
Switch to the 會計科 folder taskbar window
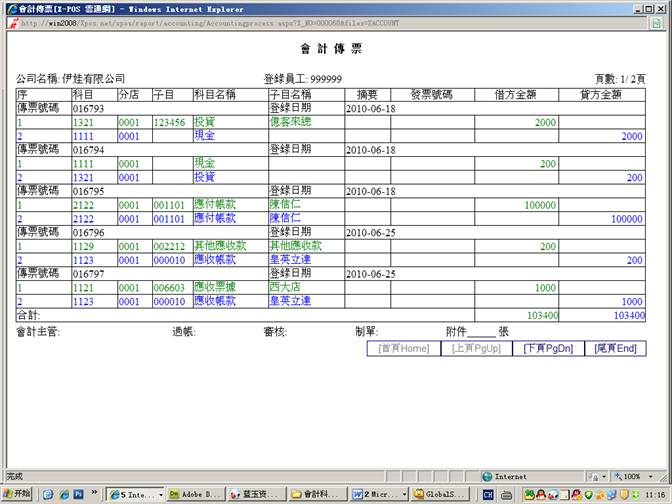[316, 494]
